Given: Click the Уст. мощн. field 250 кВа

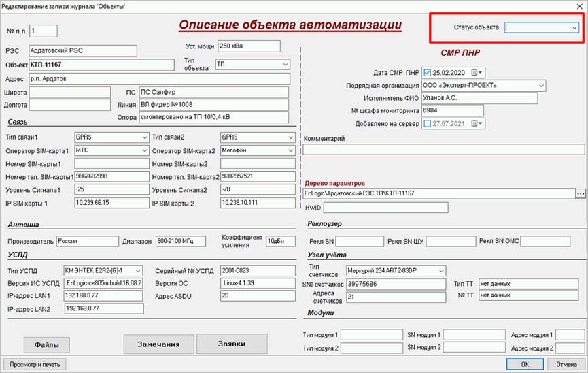Looking at the screenshot, I should (249, 46).
